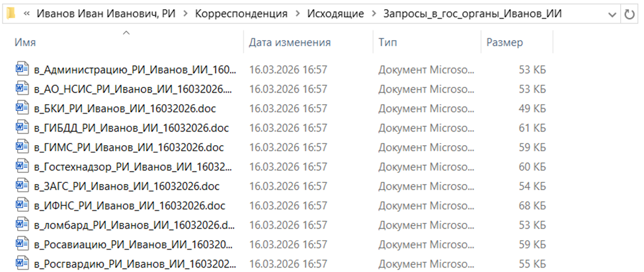This screenshot has height=272, width=644.
Task: Expand the chevron after Корреспонденция breadcrumb
Action: [x=297, y=13]
